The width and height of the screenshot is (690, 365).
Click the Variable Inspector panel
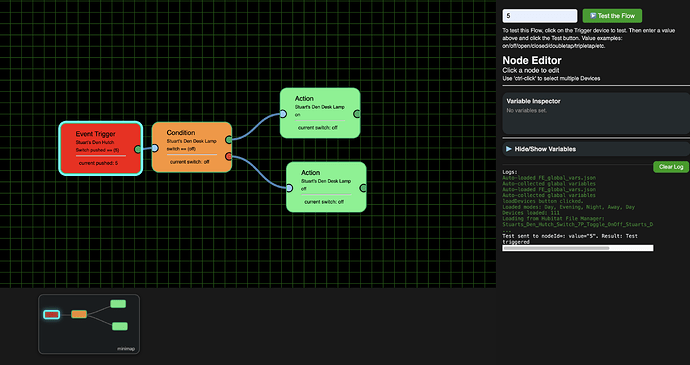point(596,113)
